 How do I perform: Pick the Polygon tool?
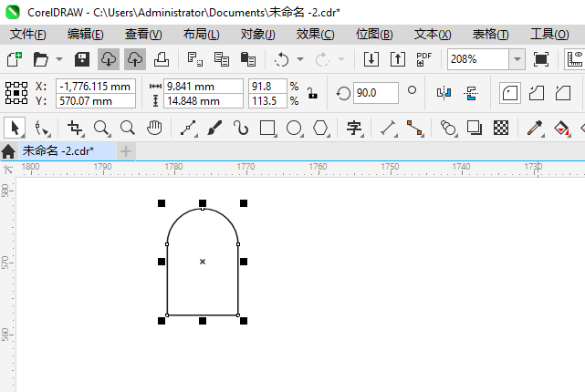pos(320,128)
